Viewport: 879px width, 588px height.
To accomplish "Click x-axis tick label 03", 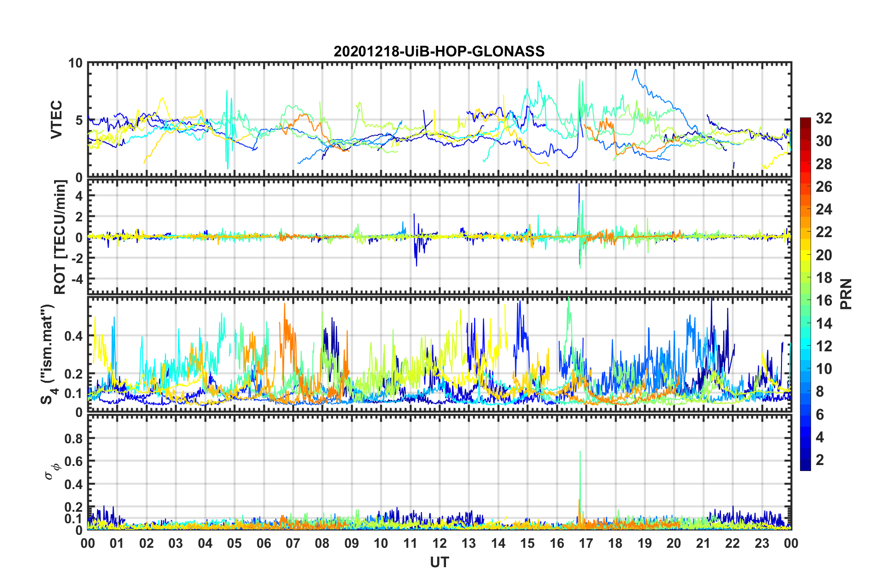I will (176, 543).
